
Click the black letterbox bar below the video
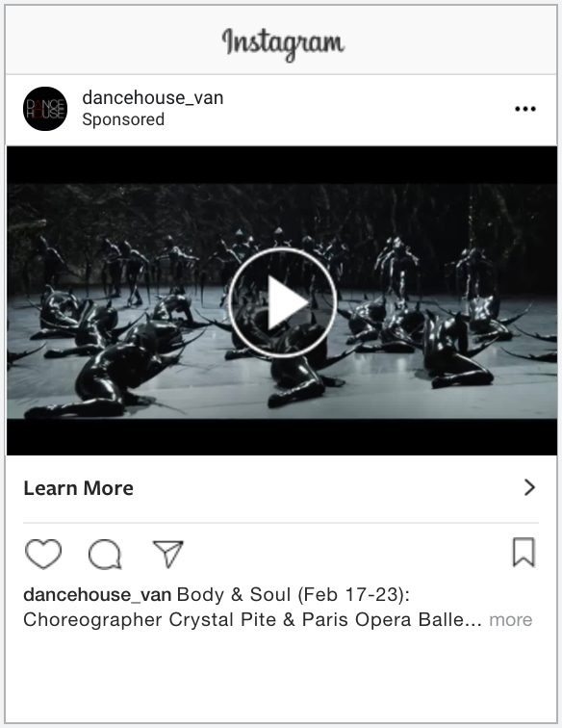pyautogui.click(x=282, y=437)
